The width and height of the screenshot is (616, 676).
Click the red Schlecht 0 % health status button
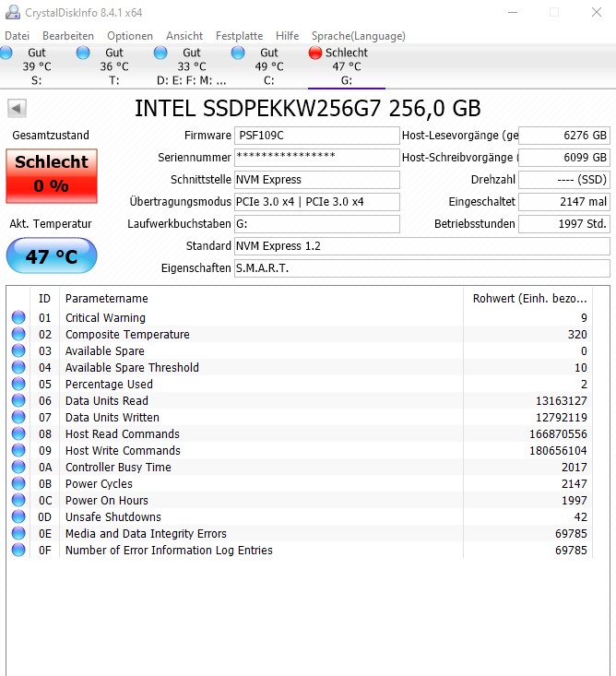[x=52, y=176]
